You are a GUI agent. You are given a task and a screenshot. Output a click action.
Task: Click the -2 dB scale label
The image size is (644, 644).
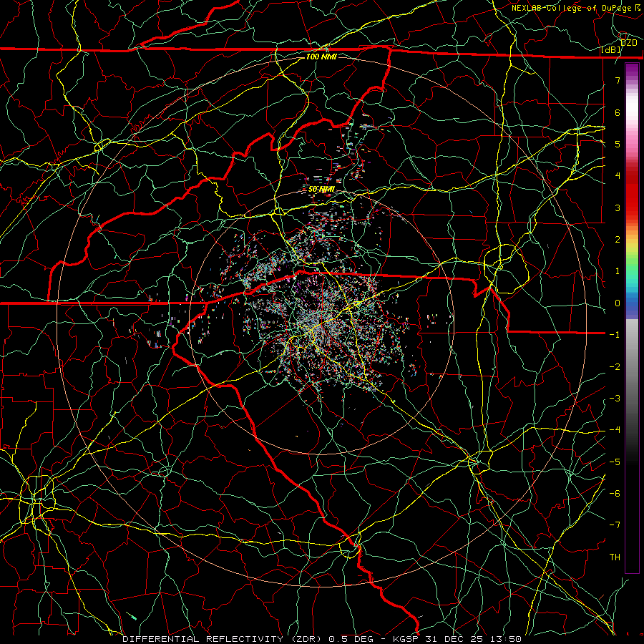pyautogui.click(x=615, y=367)
